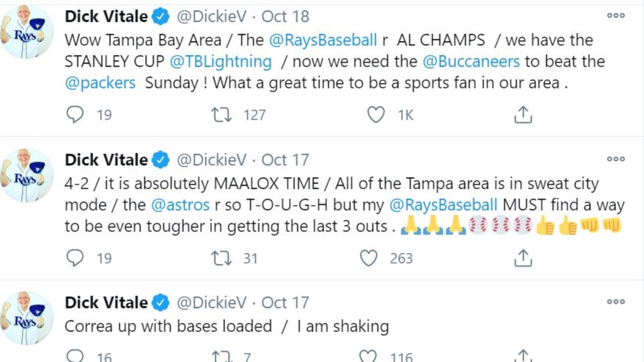This screenshot has height=362, width=644.
Task: Expand options menu on MAALOX TIME tweet
Action: click(616, 160)
